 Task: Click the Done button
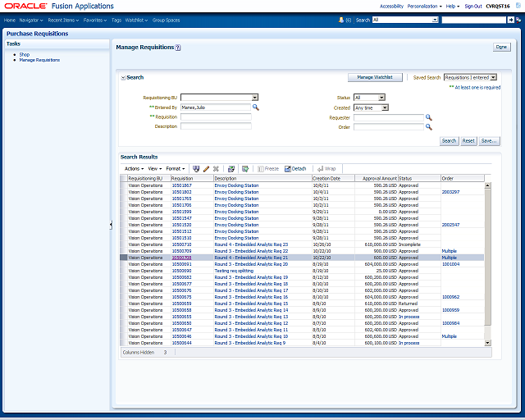(x=501, y=47)
